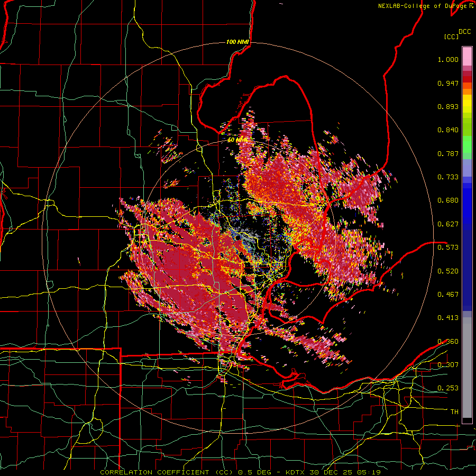Pick the gray swatch beside 0.307
The width and height of the screenshot is (476, 476).
click(467, 368)
